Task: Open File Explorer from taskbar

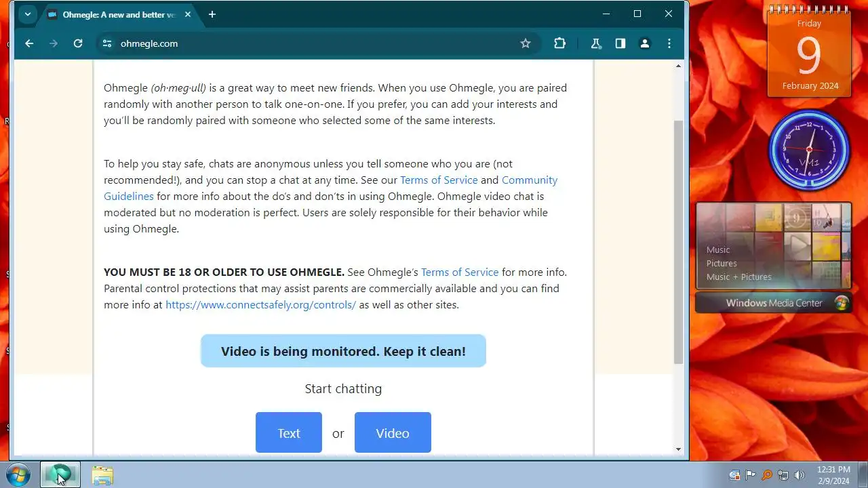Action: coord(102,475)
